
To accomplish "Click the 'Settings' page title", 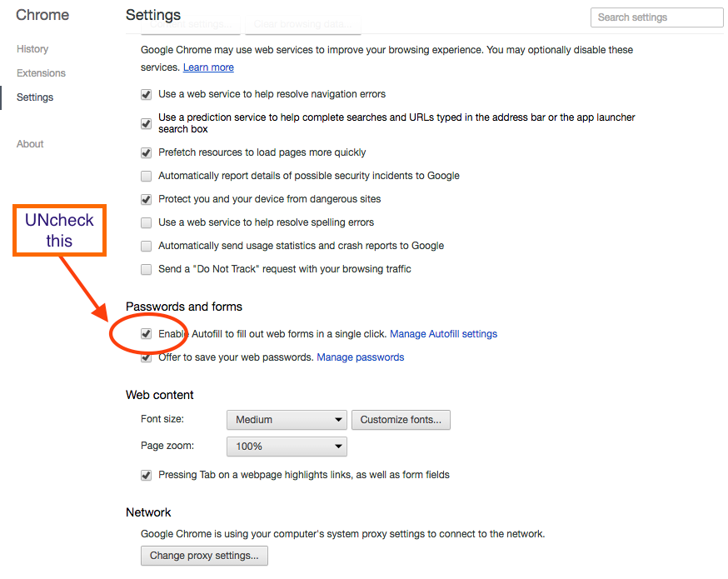I will [153, 15].
